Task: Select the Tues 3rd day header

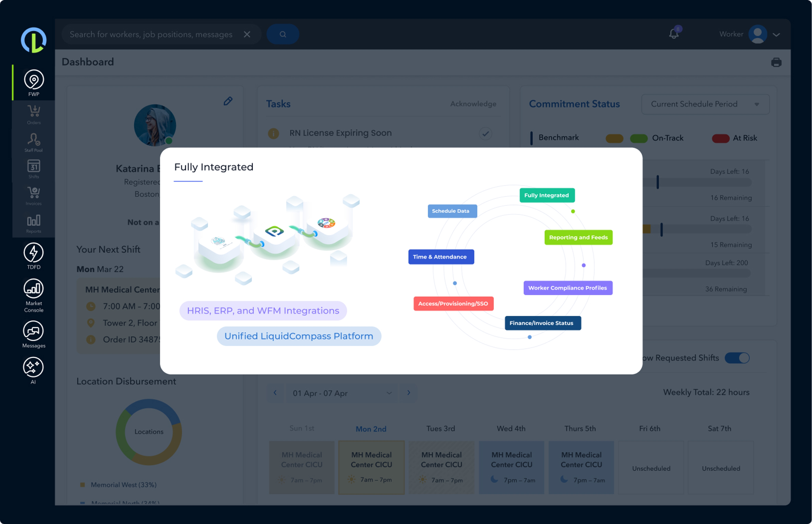Action: coord(441,429)
